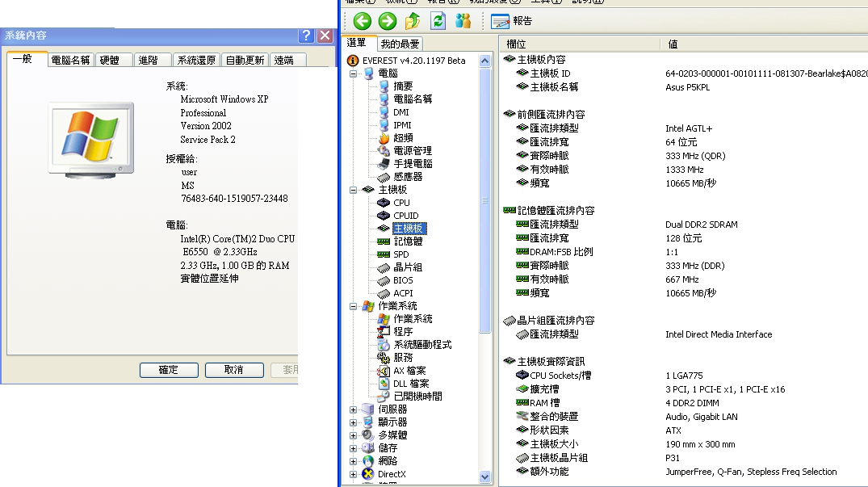Open the 系統驅動程式 system drivers item
Viewport: 868px width, 487px height.
tap(422, 345)
